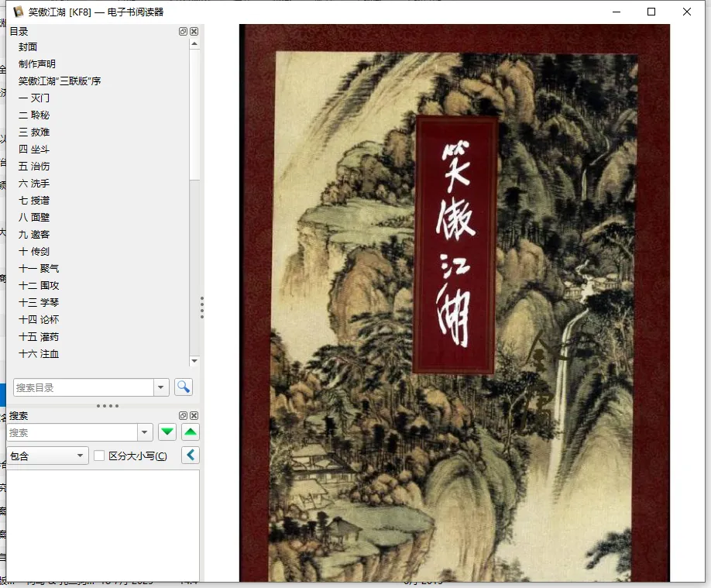
Task: Click the blue back arrow in the search panel
Action: [x=191, y=455]
